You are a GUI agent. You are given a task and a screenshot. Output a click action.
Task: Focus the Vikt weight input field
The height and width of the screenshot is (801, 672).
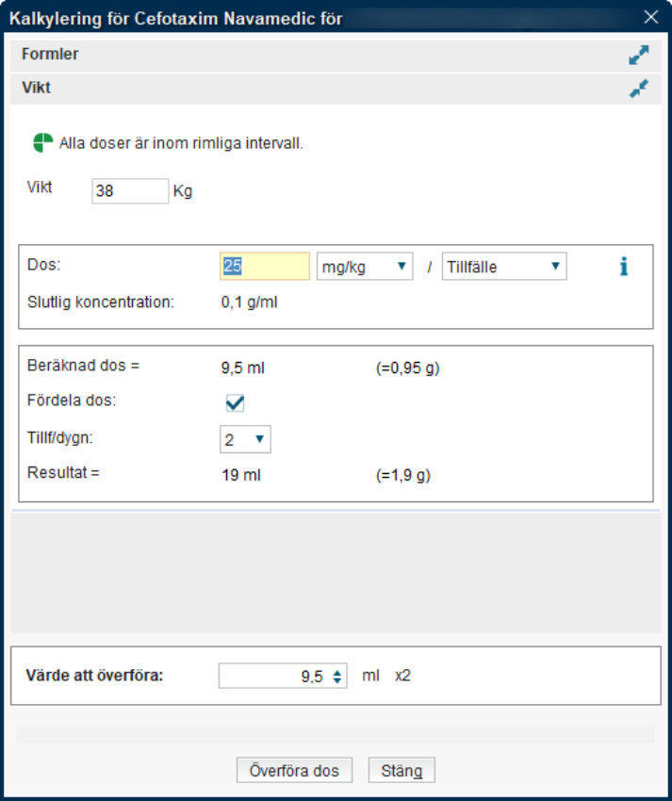(130, 190)
